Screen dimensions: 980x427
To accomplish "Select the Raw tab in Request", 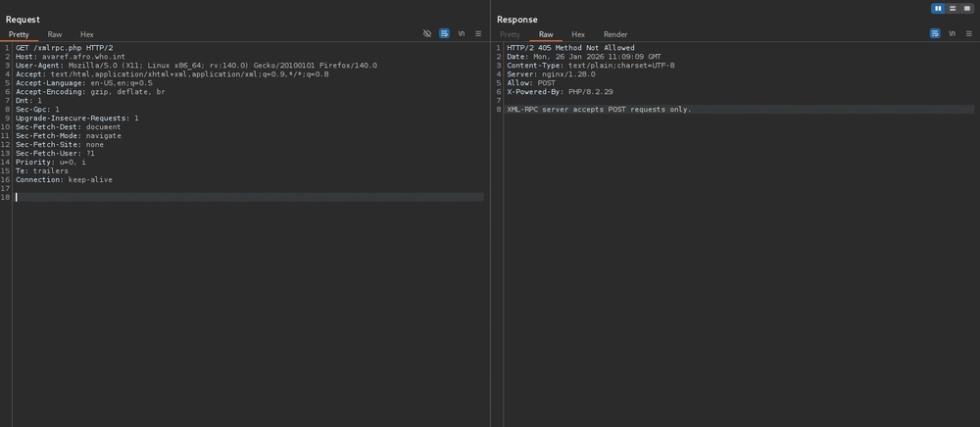I will 54,34.
